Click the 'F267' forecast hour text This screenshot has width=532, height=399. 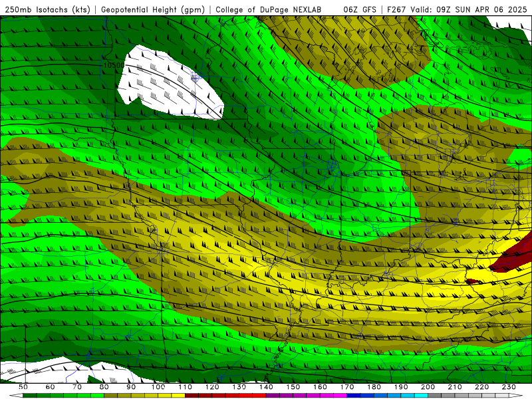[396, 10]
